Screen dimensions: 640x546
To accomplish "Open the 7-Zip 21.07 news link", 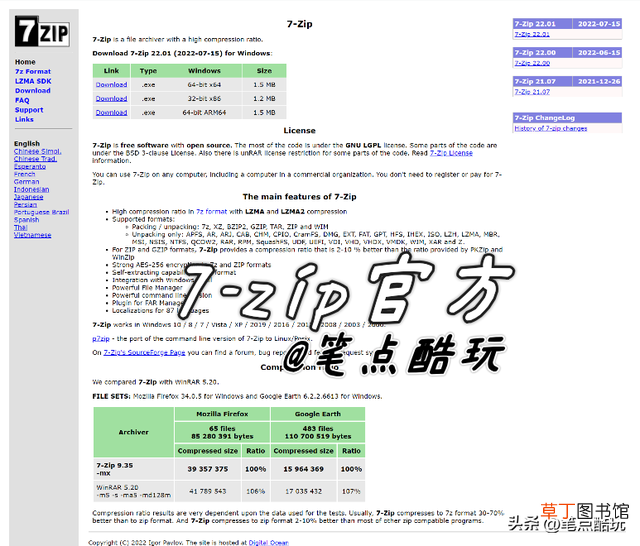I will 532,92.
